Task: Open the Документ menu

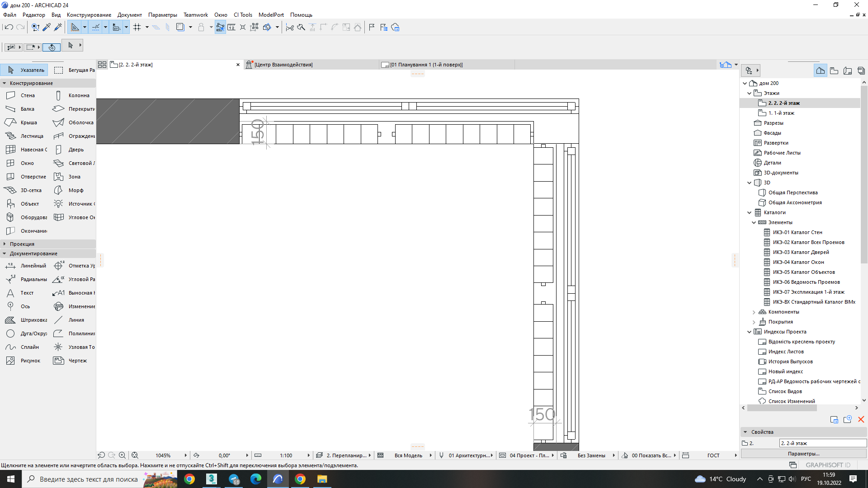Action: 130,15
